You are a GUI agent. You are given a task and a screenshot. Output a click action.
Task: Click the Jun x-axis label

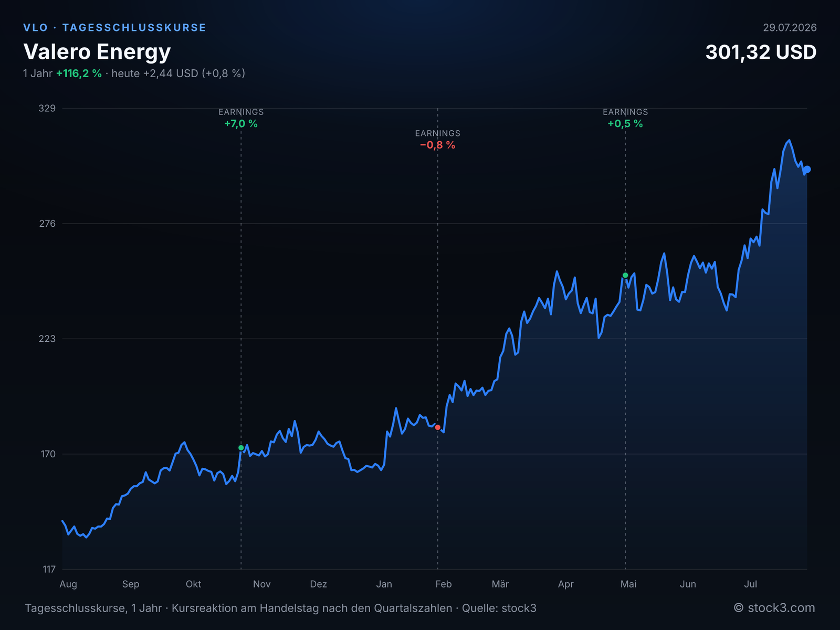(x=688, y=584)
